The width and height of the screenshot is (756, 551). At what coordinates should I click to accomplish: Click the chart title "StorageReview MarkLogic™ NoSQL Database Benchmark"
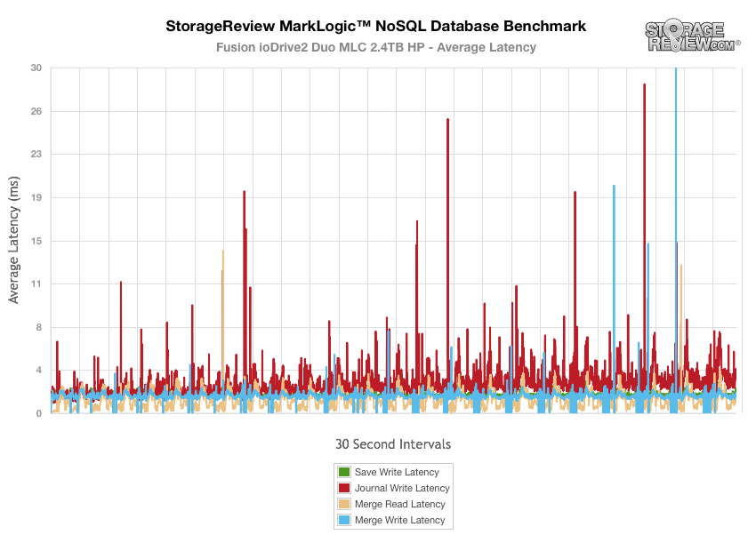[375, 26]
